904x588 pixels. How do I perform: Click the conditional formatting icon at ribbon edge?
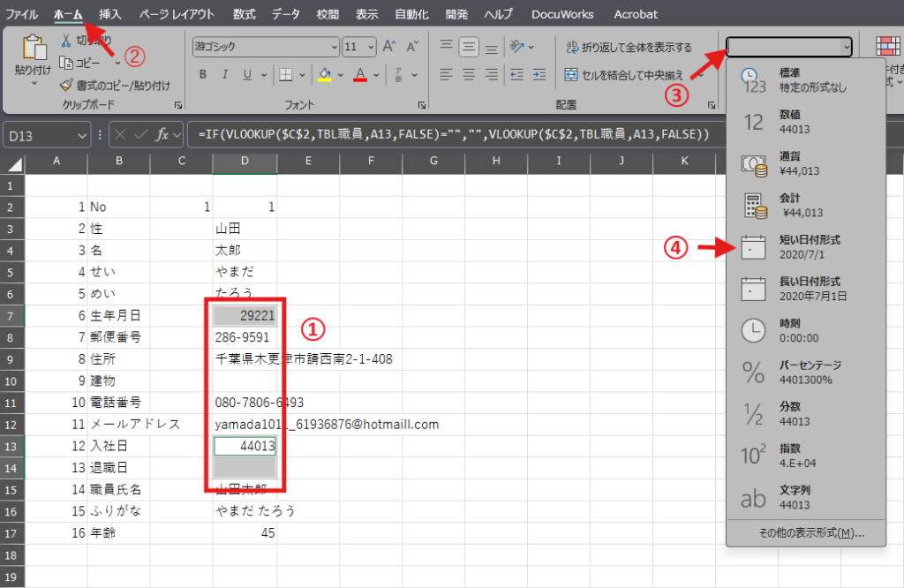tap(888, 46)
